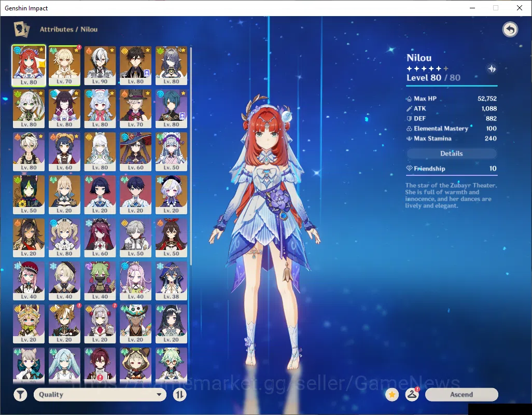Screen dimensions: 532x415
Task: Select Amber's Lv. 50 portrait
Action: click(x=171, y=238)
